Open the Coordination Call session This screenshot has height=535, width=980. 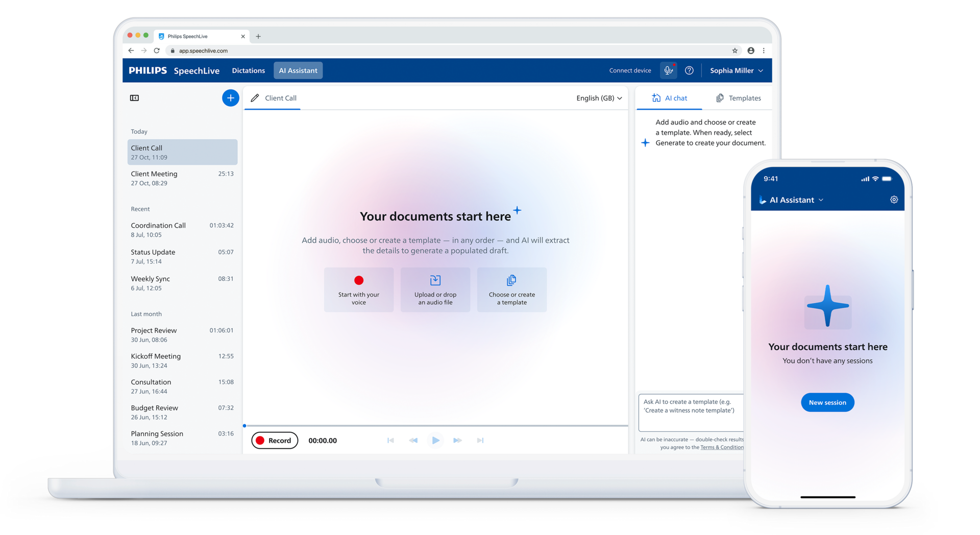pyautogui.click(x=182, y=230)
